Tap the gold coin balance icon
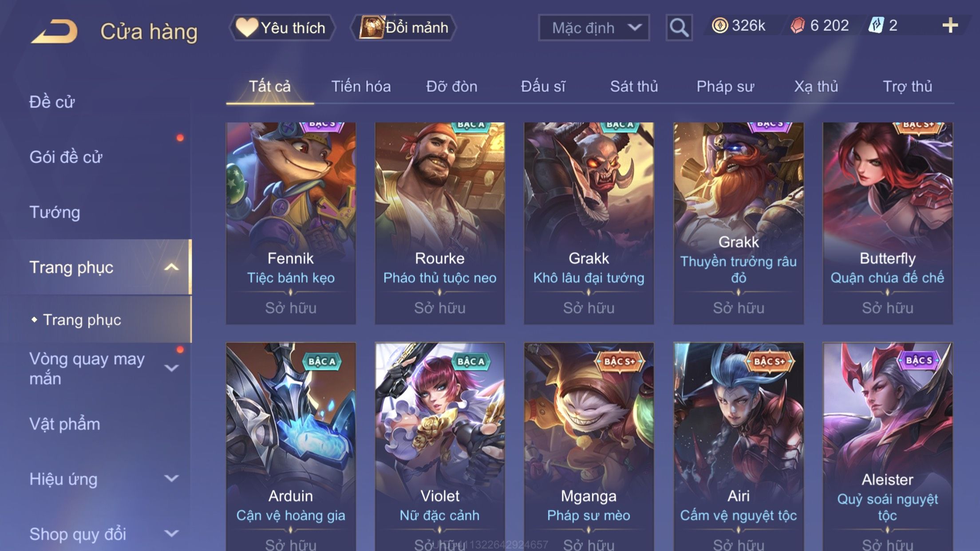The image size is (980, 551). tap(719, 26)
